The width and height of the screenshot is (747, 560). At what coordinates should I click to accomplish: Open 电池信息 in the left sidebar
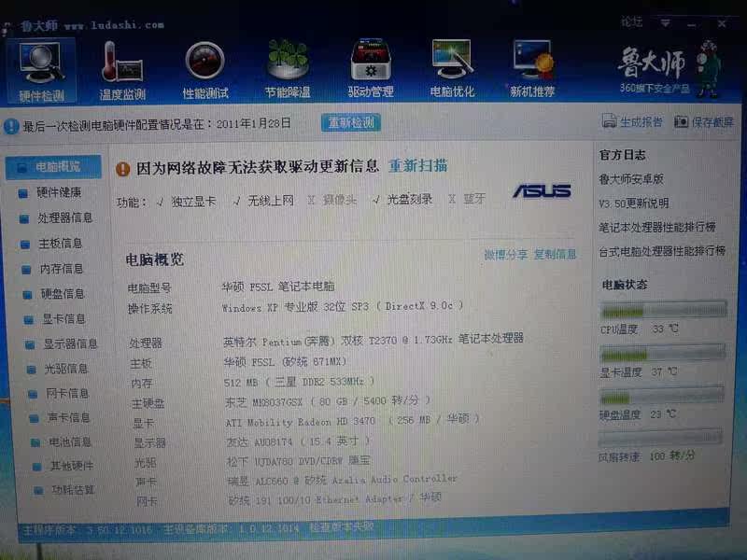[69, 441]
